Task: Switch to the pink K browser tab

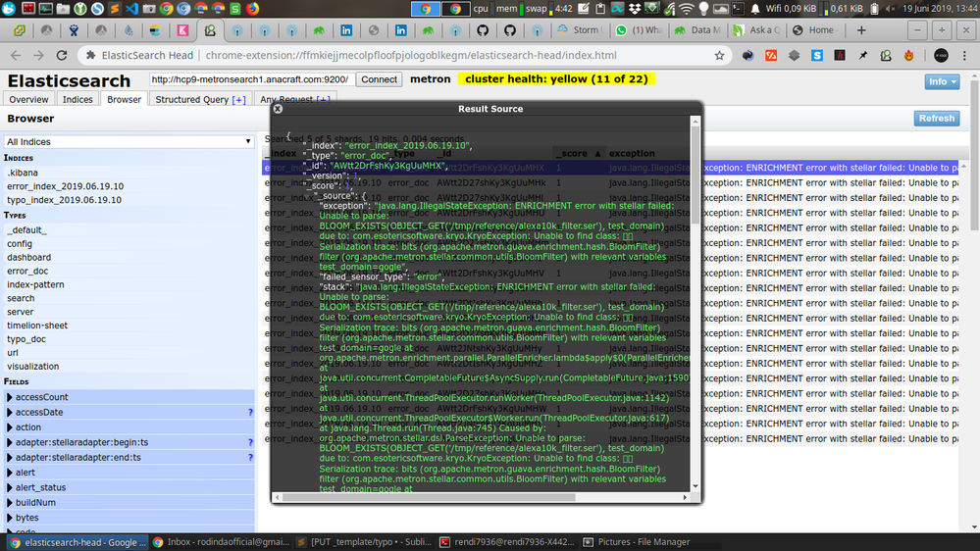Action: coord(182,30)
